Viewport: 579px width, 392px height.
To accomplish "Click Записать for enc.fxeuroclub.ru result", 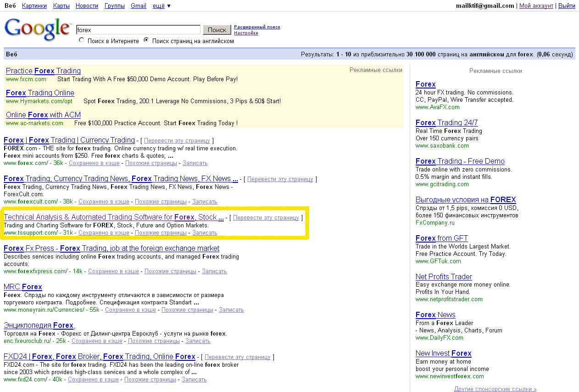I will point(198,341).
